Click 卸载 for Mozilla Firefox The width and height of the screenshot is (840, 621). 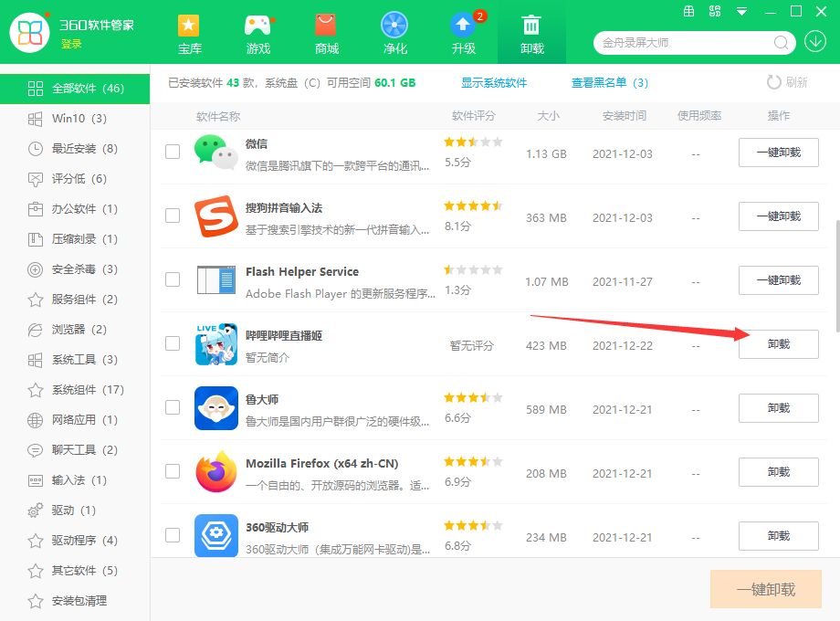click(x=779, y=472)
